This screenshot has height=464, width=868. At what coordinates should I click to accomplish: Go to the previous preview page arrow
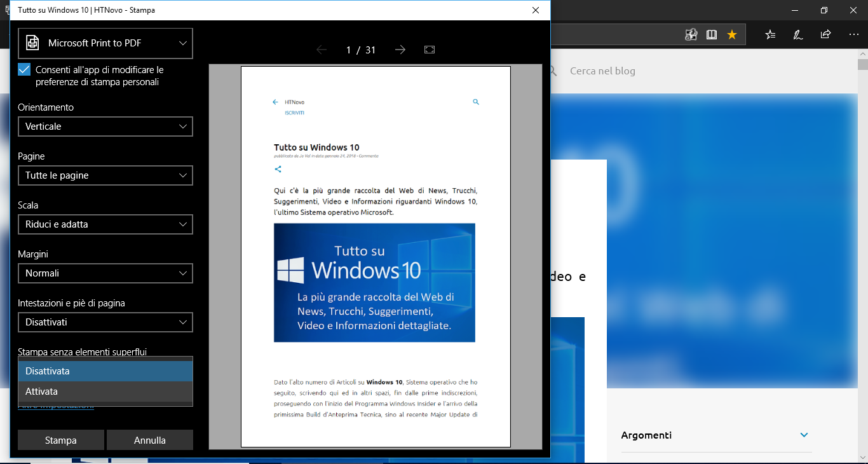tap(322, 50)
